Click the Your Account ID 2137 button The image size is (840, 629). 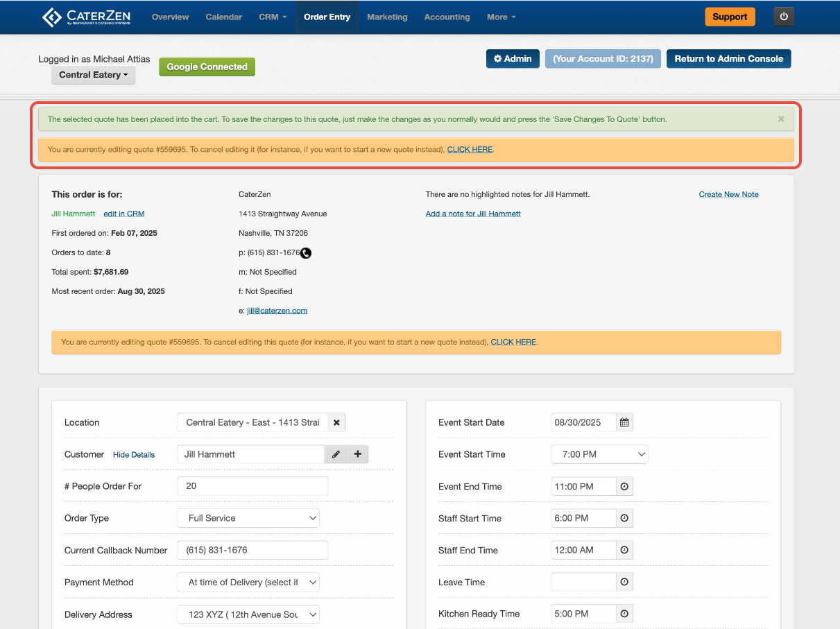pyautogui.click(x=603, y=59)
